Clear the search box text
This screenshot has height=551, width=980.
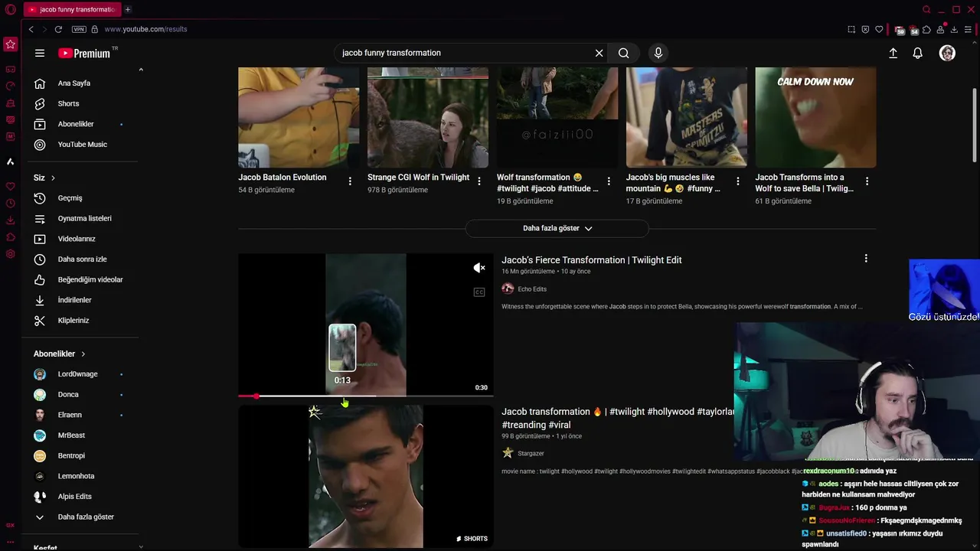point(599,53)
